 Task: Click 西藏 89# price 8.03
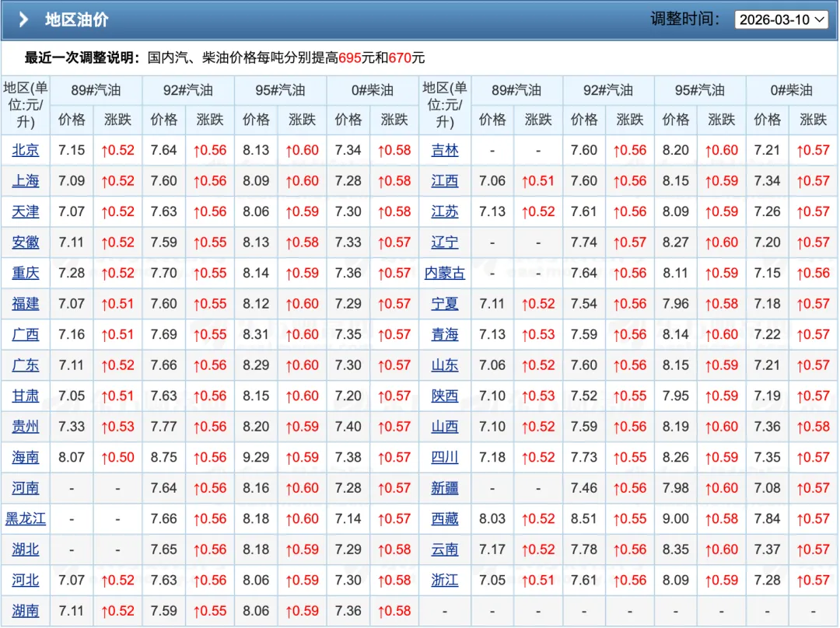tap(492, 518)
